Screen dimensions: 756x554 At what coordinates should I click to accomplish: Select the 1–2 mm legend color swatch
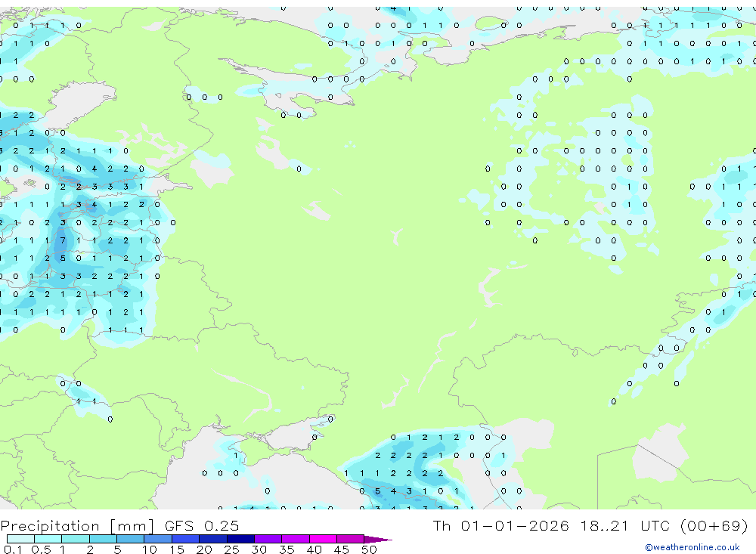(x=76, y=539)
